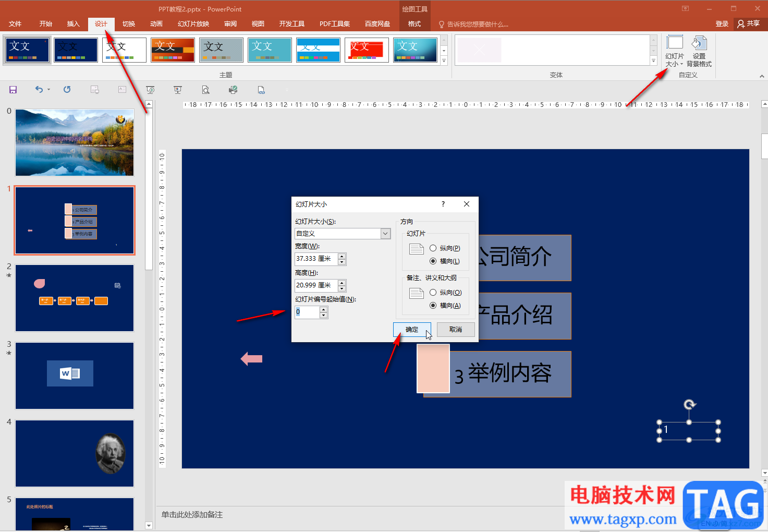The height and width of the screenshot is (532, 768).
Task: Open the slide size combo box
Action: point(343,234)
